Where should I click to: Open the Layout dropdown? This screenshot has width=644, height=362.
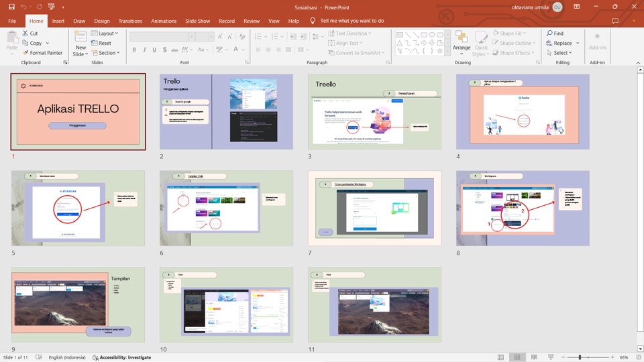(105, 34)
